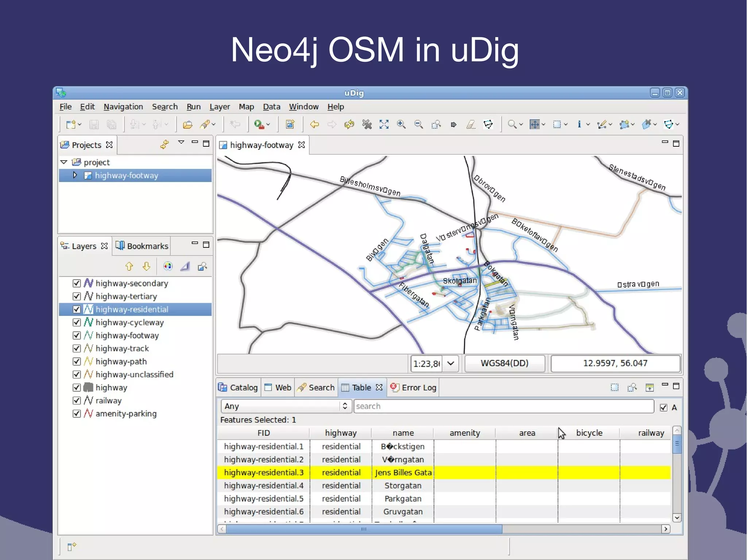Click the Back yellow arrow icon

[x=314, y=125]
